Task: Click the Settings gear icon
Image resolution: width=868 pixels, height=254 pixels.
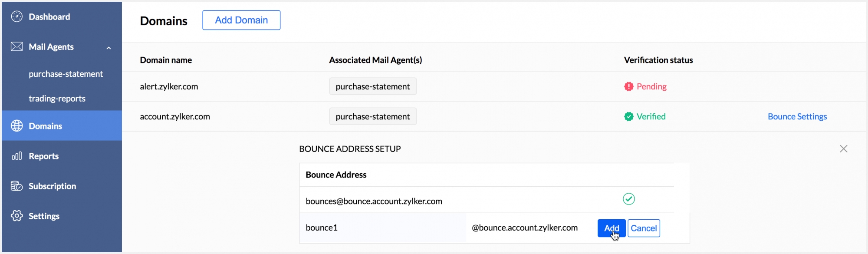Action: coord(16,216)
